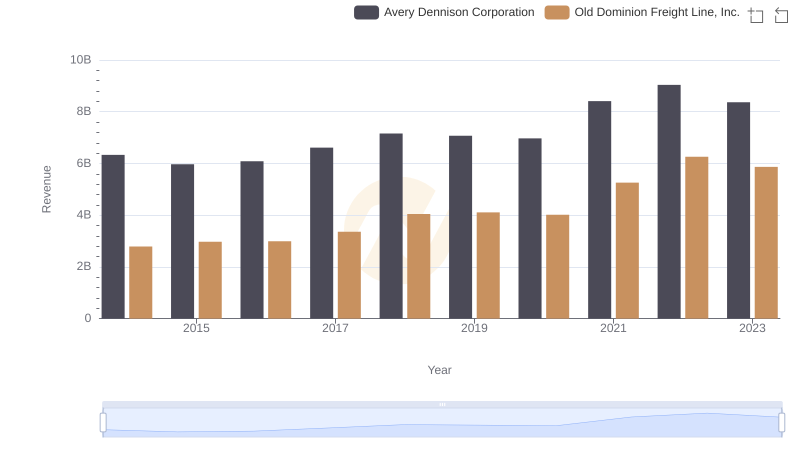This screenshot has height=461, width=800.
Task: Click the Old Dominion bar for 2023
Action: pos(766,243)
